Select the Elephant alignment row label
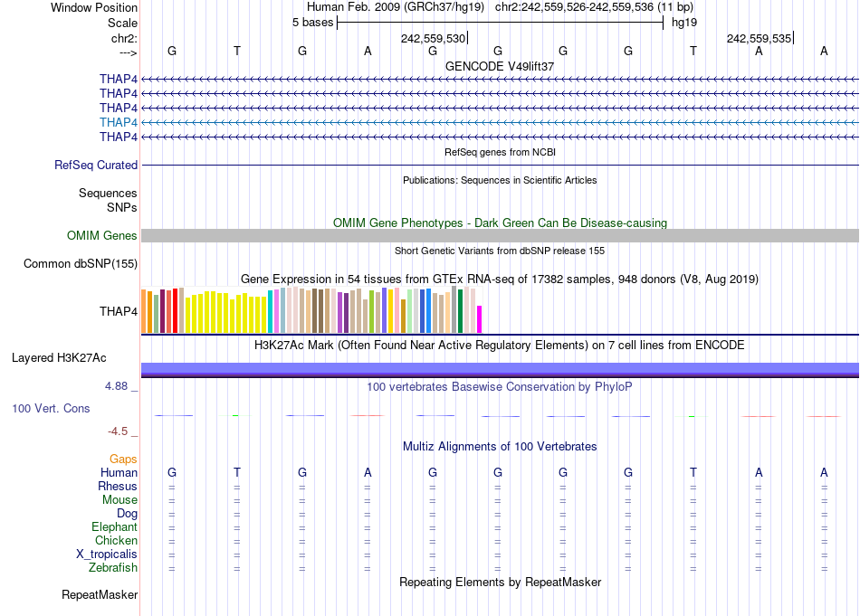The height and width of the screenshot is (616, 860). (x=115, y=526)
